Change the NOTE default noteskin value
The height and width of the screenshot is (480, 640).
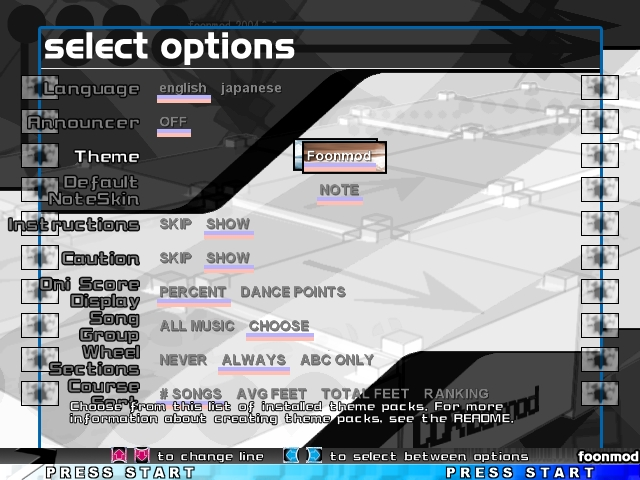click(339, 190)
